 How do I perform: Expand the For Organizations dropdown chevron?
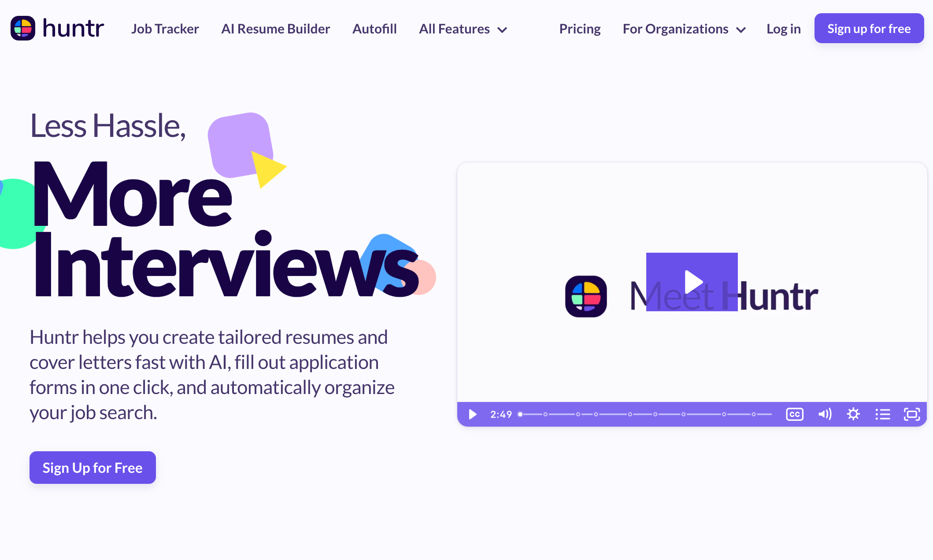pyautogui.click(x=741, y=30)
